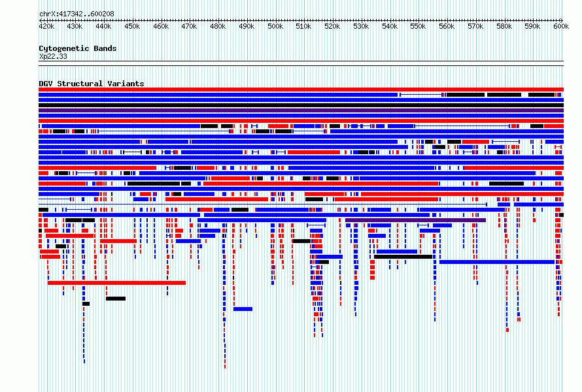Click the 500k ruler label

pyautogui.click(x=275, y=26)
